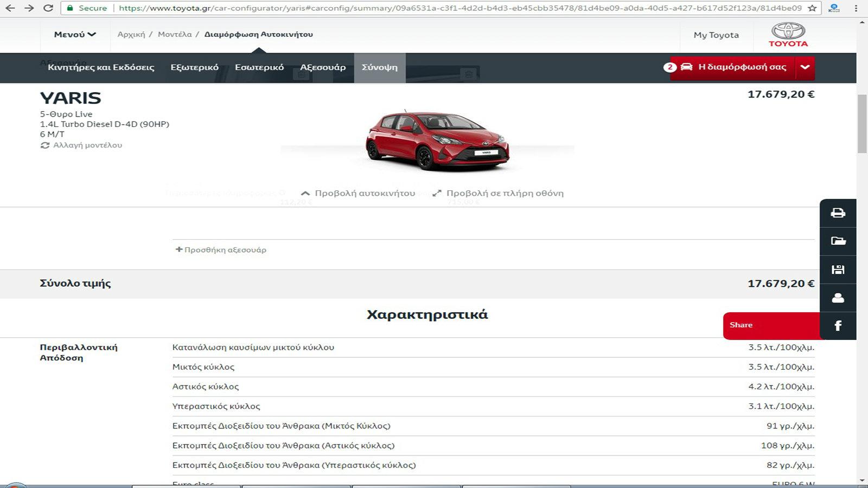This screenshot has height=488, width=868.
Task: Click the car icon in configuration button
Action: (x=686, y=67)
